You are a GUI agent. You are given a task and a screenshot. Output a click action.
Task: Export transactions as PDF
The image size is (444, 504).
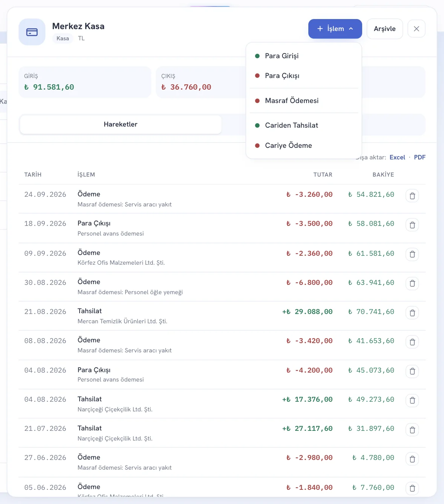coord(420,157)
